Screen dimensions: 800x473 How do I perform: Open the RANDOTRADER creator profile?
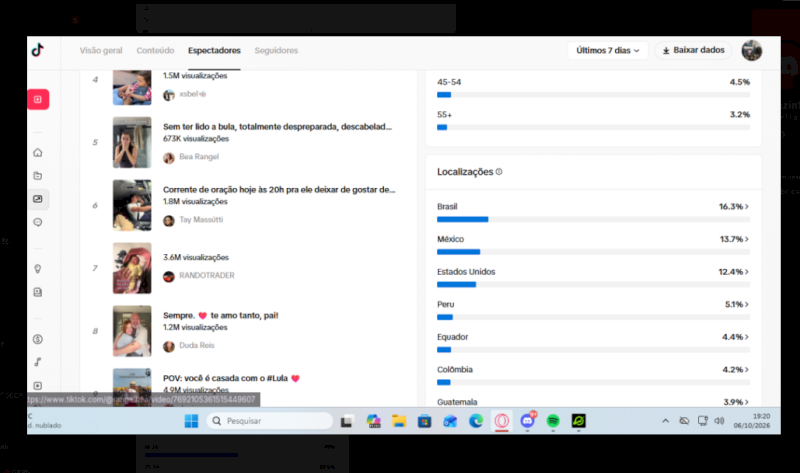199,276
